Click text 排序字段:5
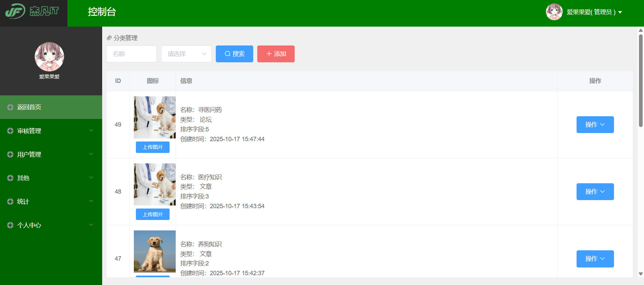The height and width of the screenshot is (285, 644). point(195,129)
